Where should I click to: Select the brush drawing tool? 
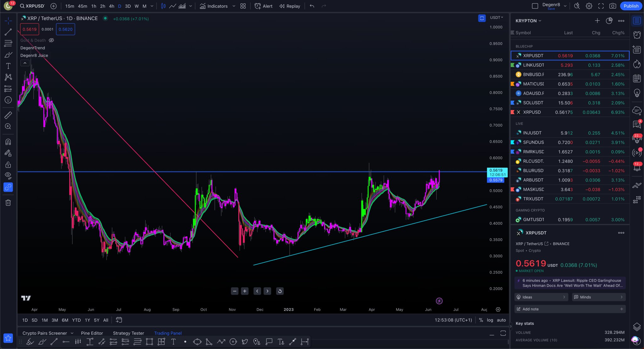[8, 55]
